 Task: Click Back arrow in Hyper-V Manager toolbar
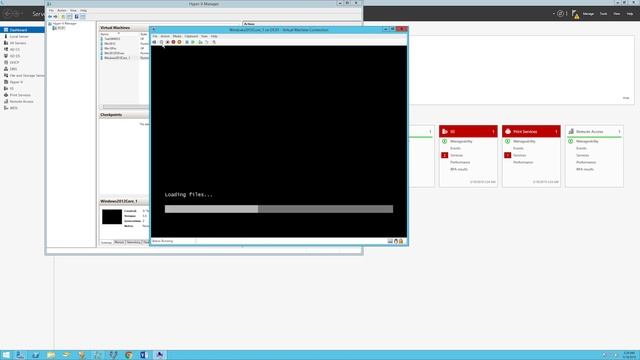[50, 17]
